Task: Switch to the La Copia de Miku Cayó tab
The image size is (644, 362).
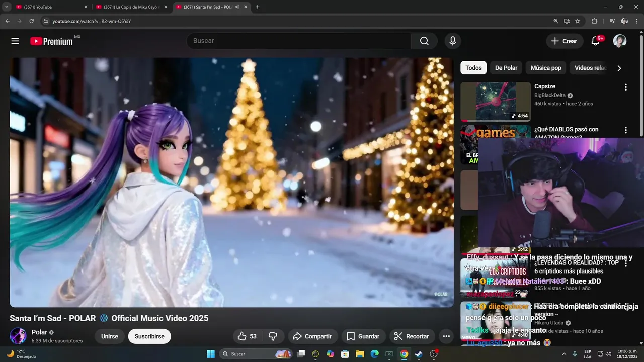Action: [x=132, y=7]
